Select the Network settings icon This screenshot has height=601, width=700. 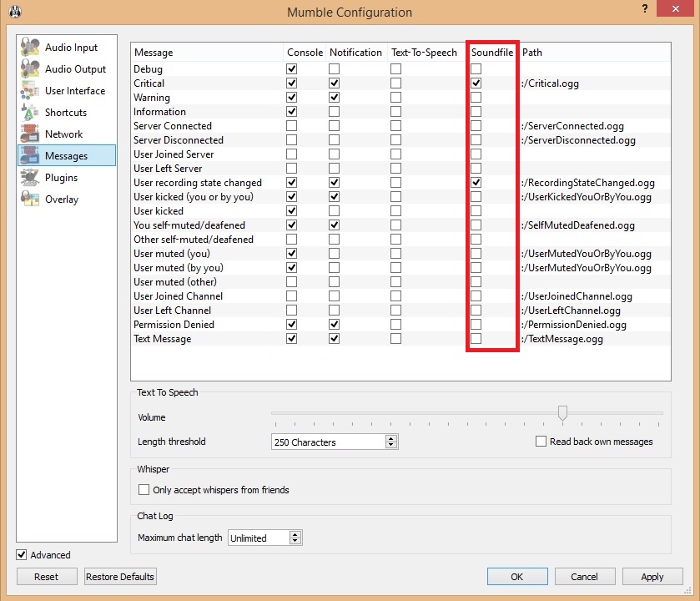click(x=30, y=134)
